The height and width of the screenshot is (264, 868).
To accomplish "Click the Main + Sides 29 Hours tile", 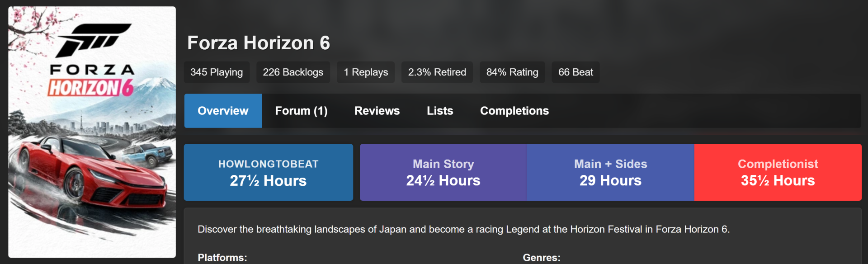I will tap(611, 172).
